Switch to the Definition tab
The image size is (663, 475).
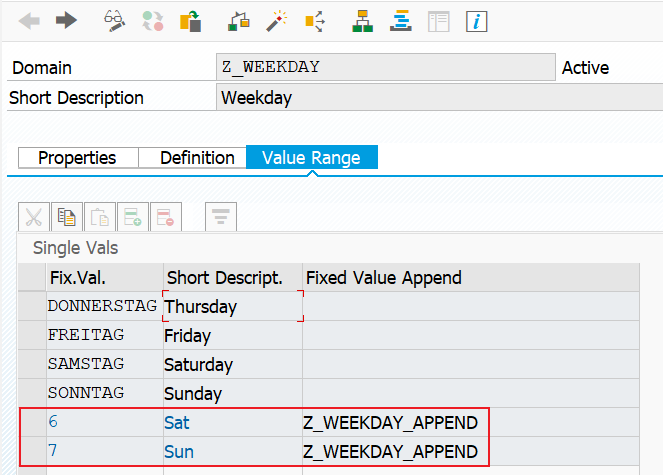(192, 158)
